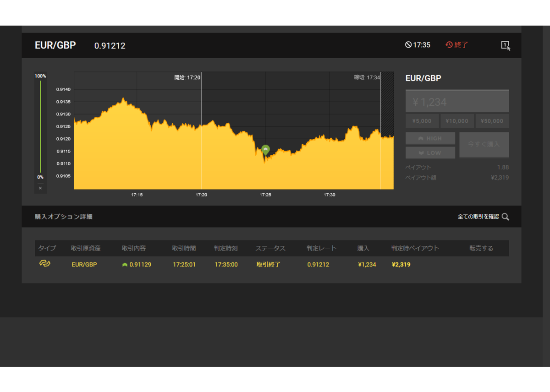Screen dimensions: 550x392
Task: Click the 取引時間 column header
Action: coord(184,248)
